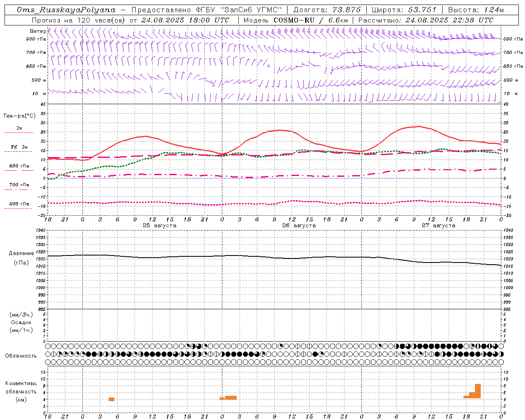Click the station title Oms_RusskayaPolyana
The image size is (525, 420).
pos(66,10)
